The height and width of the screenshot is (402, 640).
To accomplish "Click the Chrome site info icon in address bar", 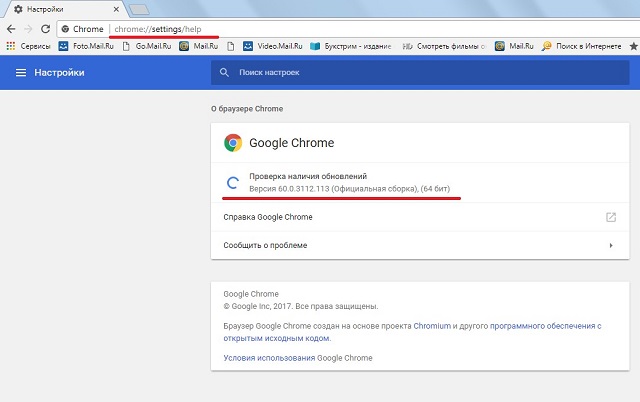I will point(65,29).
